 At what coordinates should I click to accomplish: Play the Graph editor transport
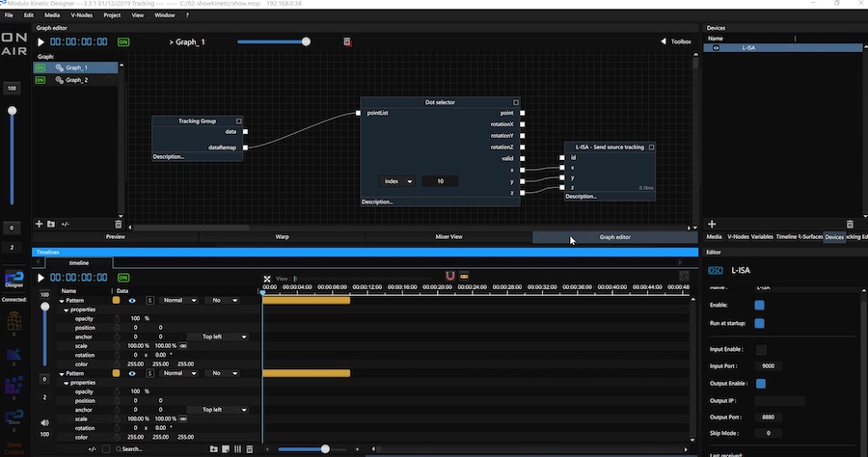tap(41, 42)
